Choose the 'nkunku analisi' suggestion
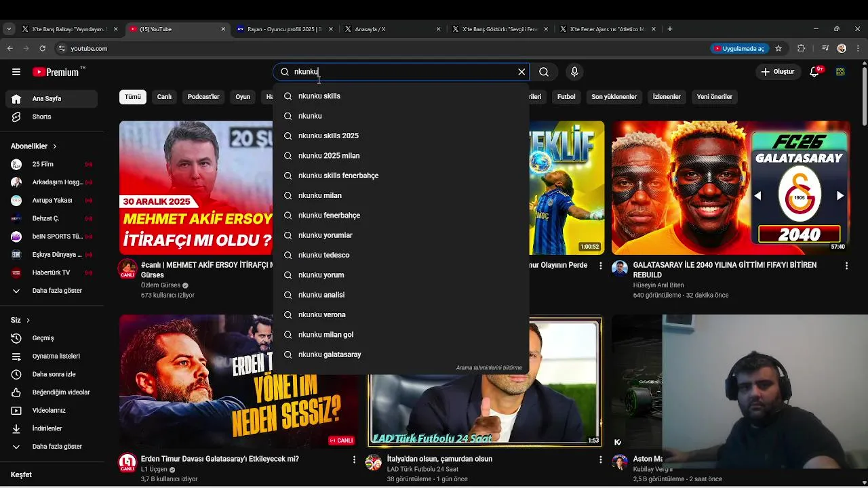Viewport: 868px width, 488px height. [401, 295]
